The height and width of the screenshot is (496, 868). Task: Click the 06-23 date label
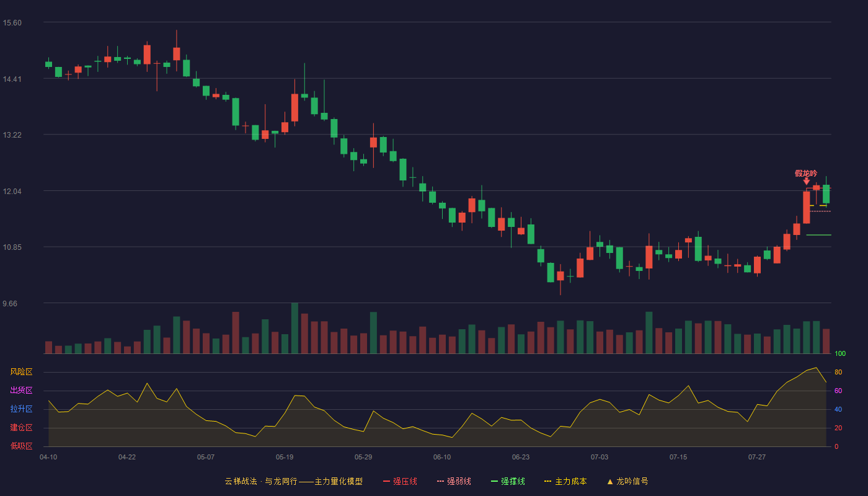point(521,457)
